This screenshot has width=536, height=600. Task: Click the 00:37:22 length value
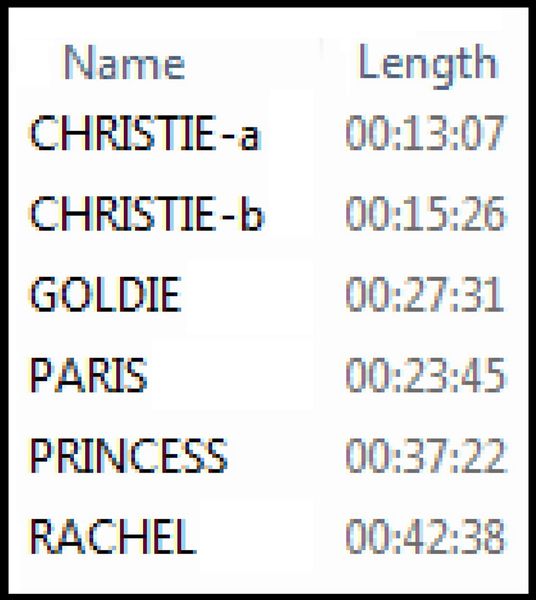(425, 455)
